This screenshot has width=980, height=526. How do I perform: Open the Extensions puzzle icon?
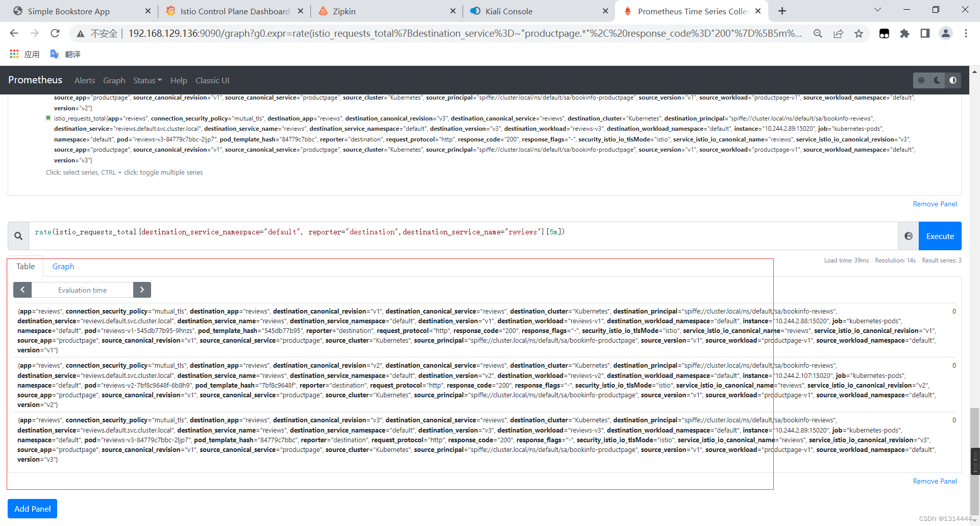pyautogui.click(x=904, y=34)
